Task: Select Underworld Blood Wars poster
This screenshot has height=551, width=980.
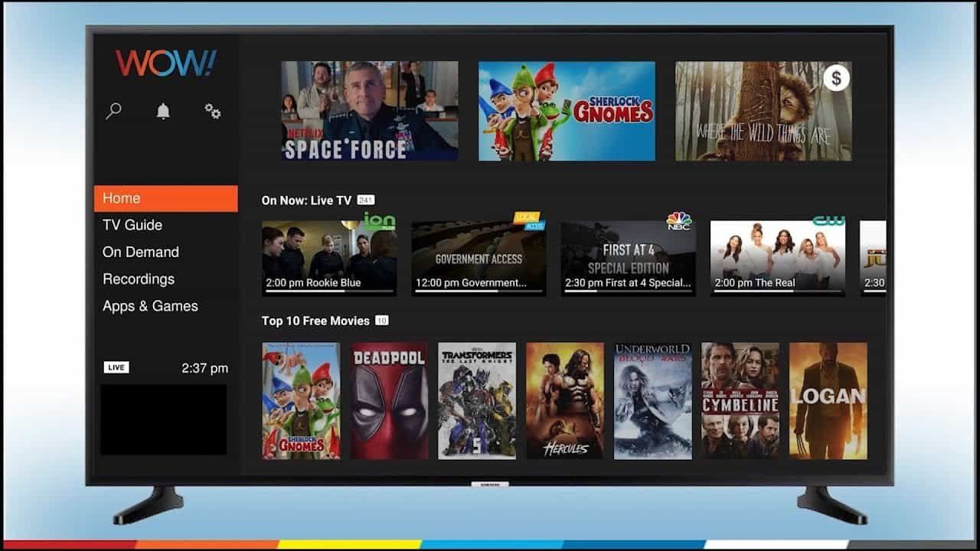Action: pyautogui.click(x=653, y=400)
